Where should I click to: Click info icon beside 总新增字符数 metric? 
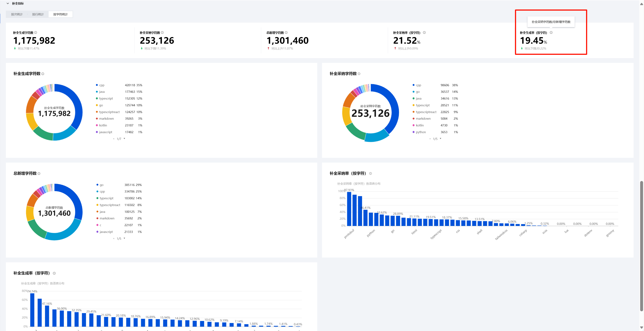pos(286,33)
